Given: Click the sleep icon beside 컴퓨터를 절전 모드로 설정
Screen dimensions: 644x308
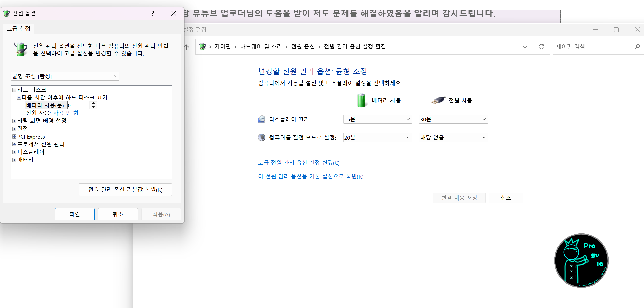Looking at the screenshot, I should [x=261, y=137].
